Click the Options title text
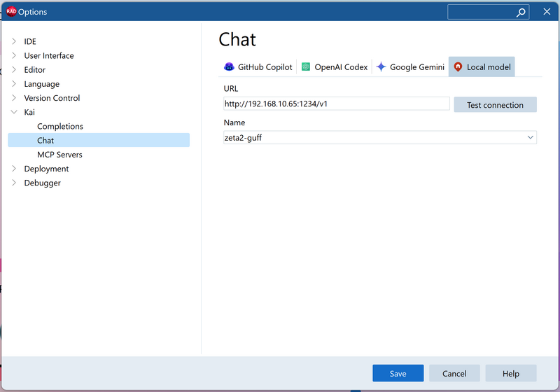This screenshot has width=560, height=392. (x=32, y=12)
